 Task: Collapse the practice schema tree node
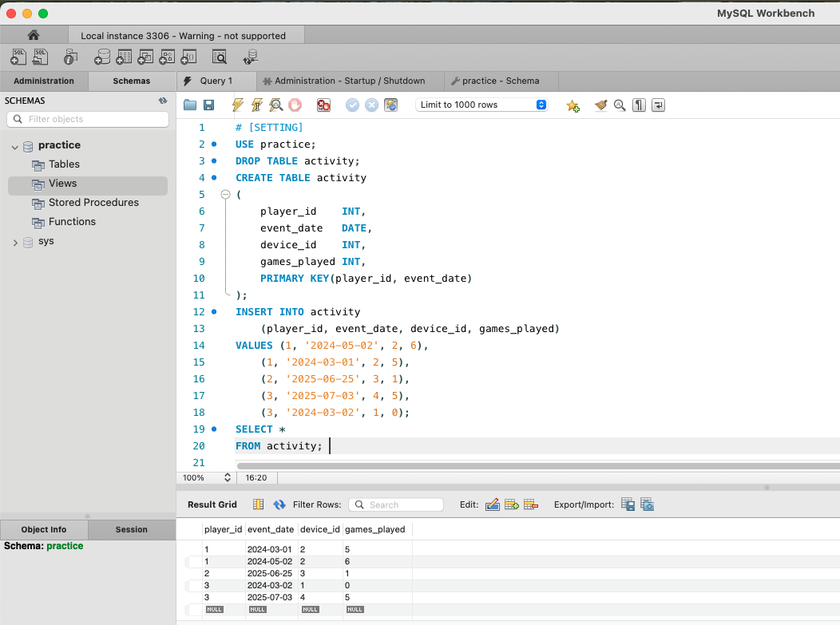click(x=15, y=146)
